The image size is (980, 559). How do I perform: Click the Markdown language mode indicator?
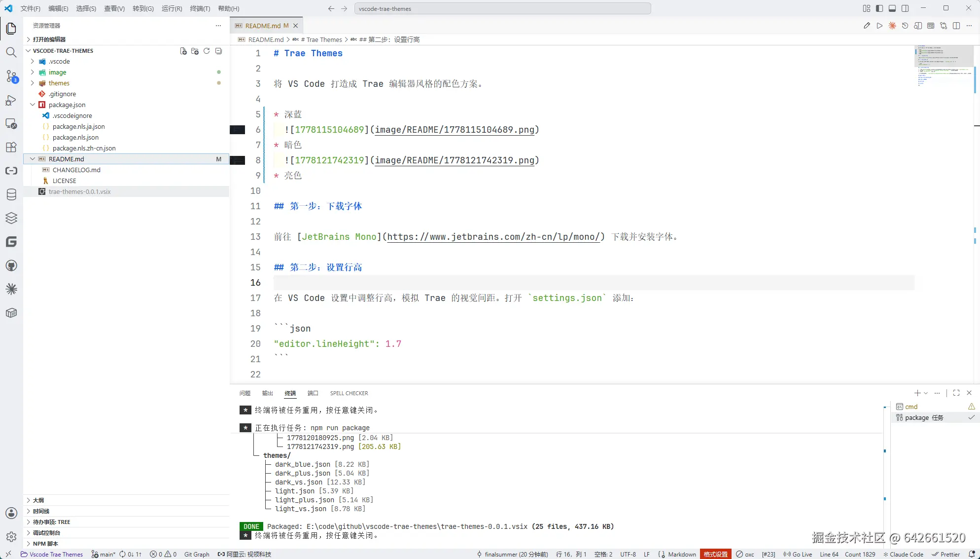click(682, 554)
